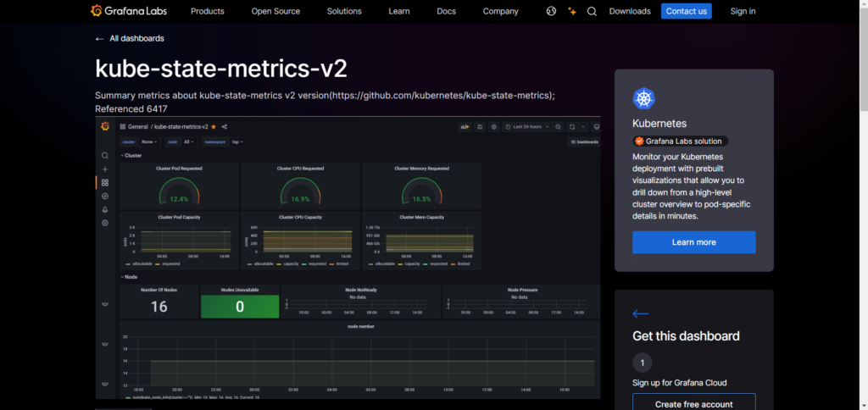Open the Learn menu
This screenshot has width=868, height=410.
(399, 11)
